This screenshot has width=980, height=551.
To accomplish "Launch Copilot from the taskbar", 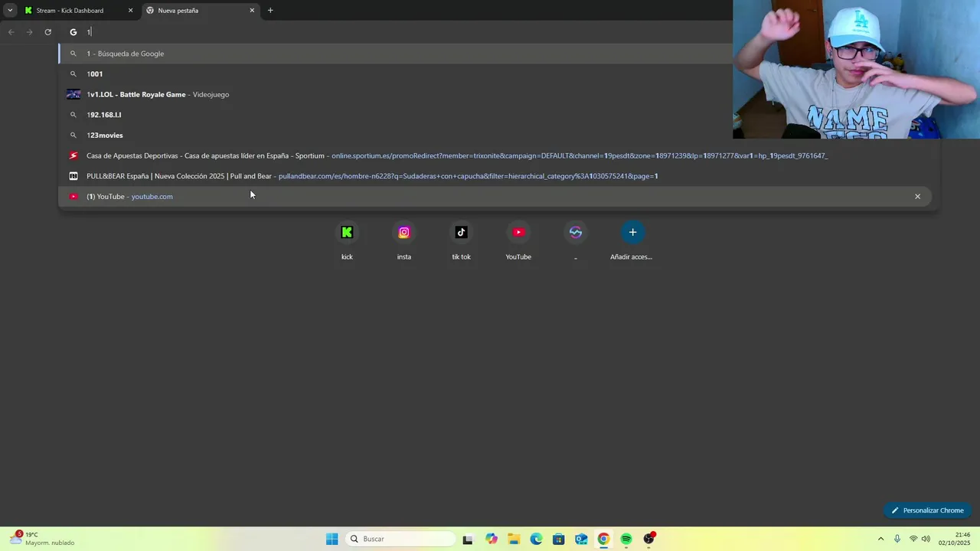I will [492, 539].
